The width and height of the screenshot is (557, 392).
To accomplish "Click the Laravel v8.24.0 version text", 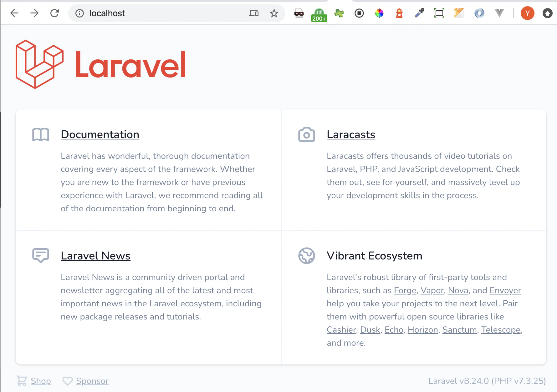I will point(487,381).
